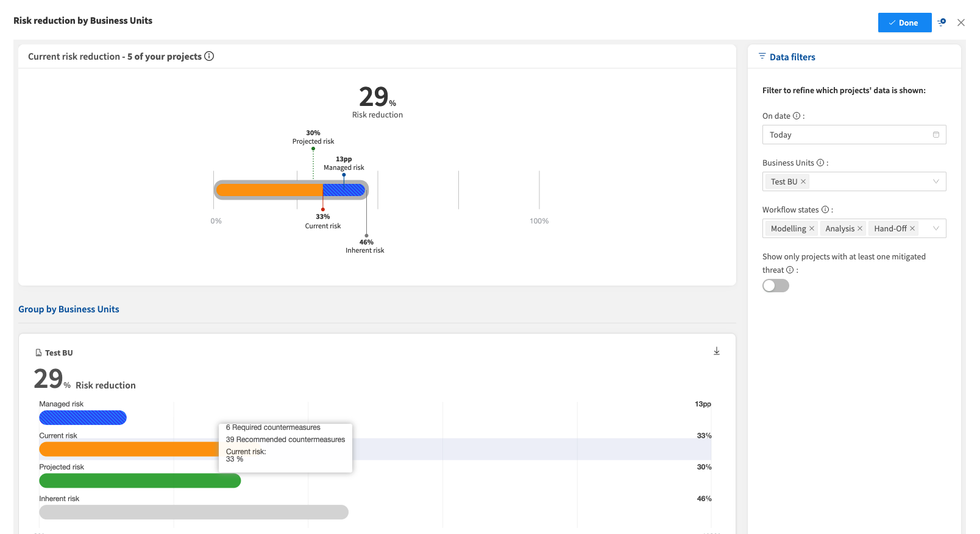Click the 30% Projected risk marker label
This screenshot has width=980, height=534.
(x=313, y=137)
